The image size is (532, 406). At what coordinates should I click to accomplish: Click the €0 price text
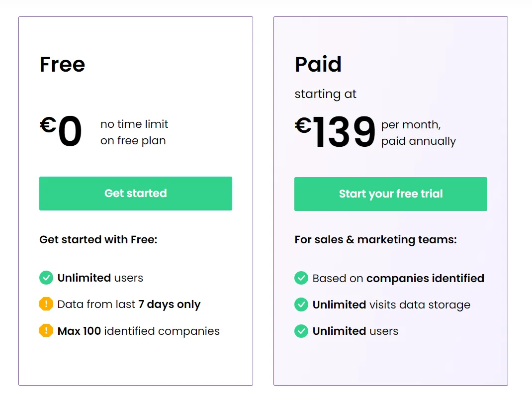61,132
